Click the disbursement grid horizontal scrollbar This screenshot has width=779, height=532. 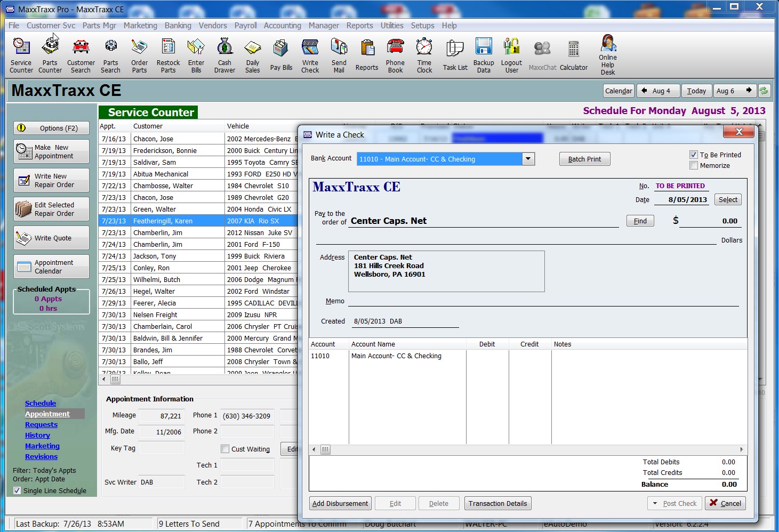[x=528, y=449]
